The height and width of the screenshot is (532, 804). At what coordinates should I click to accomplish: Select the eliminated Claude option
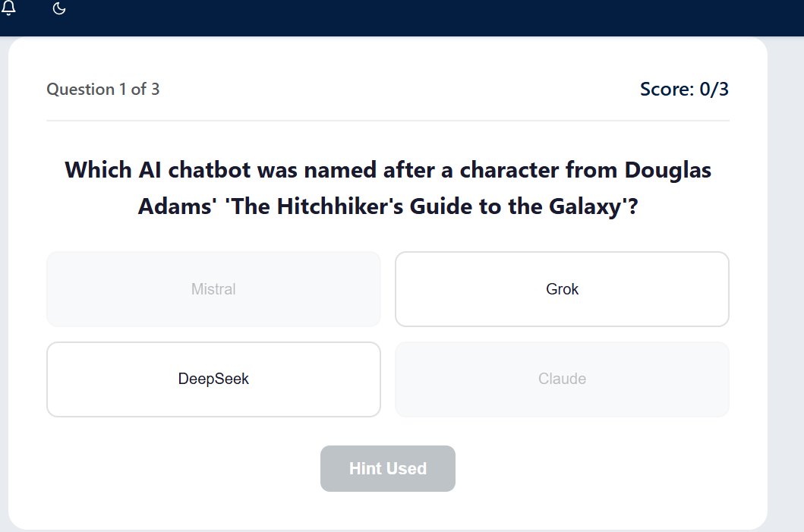pos(562,379)
